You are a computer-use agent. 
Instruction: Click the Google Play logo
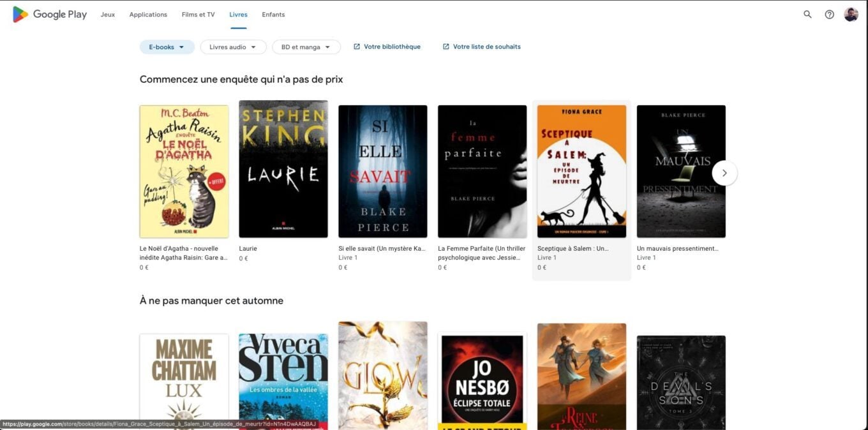click(x=50, y=14)
